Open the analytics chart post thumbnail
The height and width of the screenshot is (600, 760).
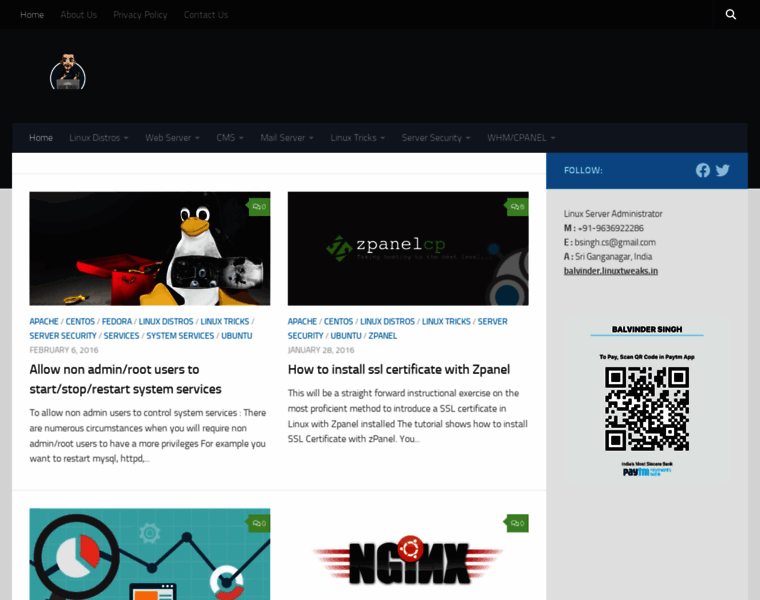tap(150, 554)
